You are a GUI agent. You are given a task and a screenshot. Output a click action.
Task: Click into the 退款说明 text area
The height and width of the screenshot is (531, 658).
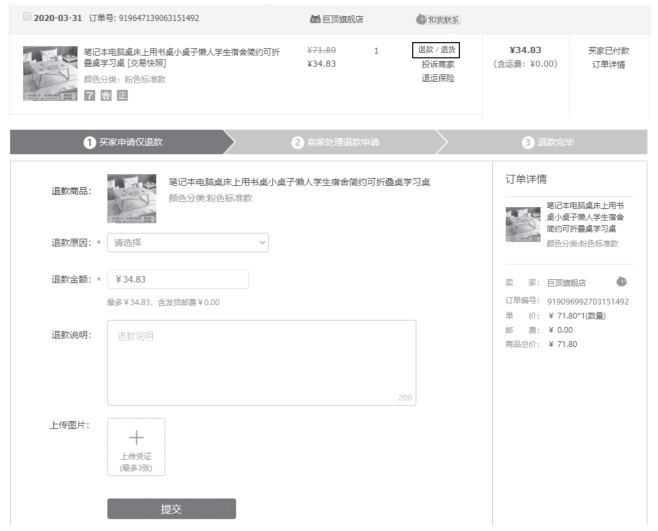[x=260, y=363]
